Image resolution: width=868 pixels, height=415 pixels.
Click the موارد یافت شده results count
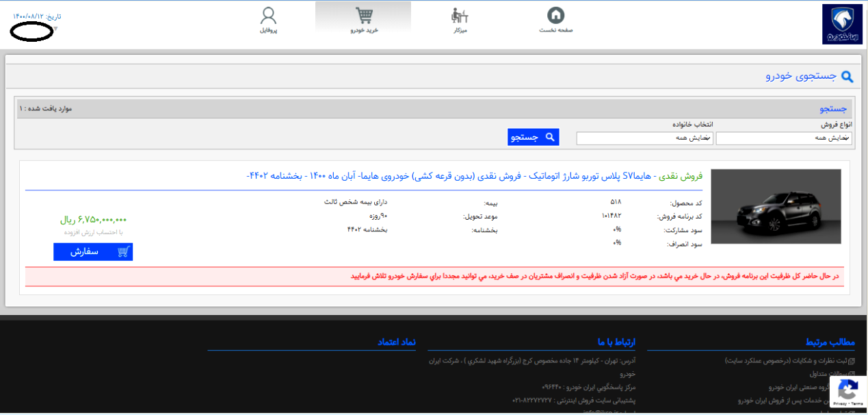click(45, 109)
